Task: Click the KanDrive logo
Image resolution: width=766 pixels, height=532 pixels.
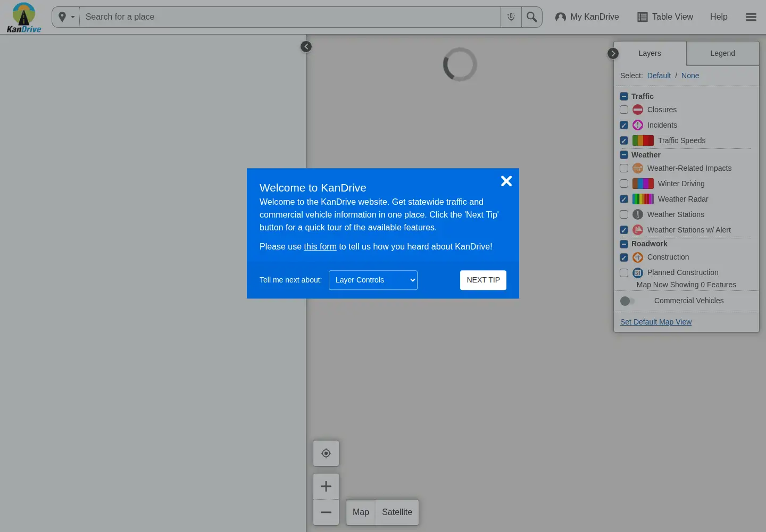Action: click(24, 17)
